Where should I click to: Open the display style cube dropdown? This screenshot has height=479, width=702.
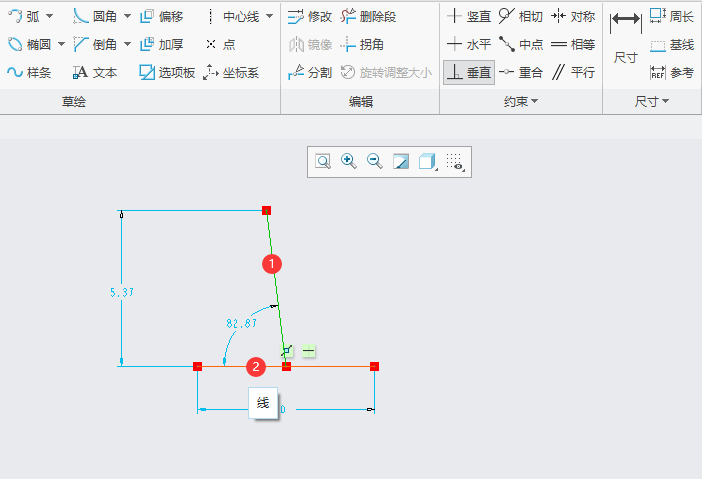(x=428, y=162)
